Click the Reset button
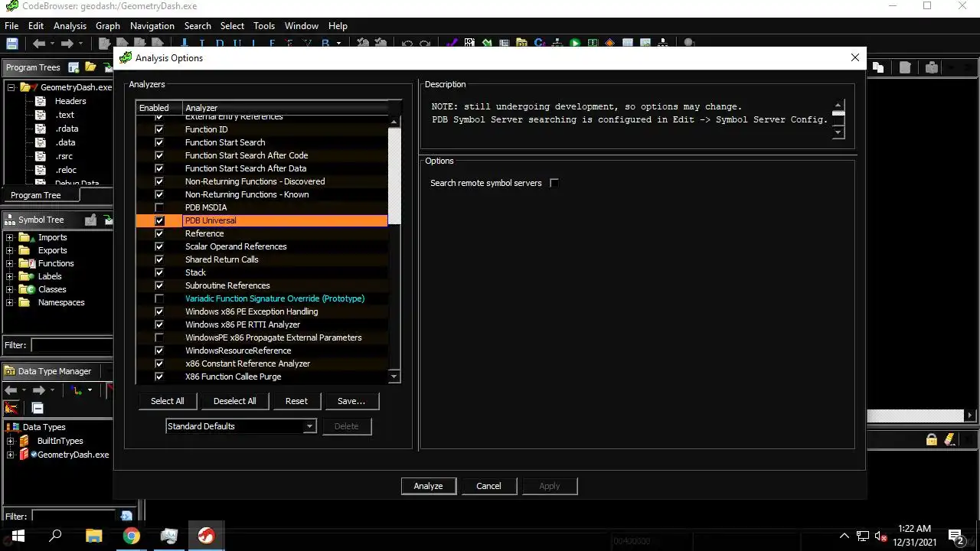 (296, 401)
